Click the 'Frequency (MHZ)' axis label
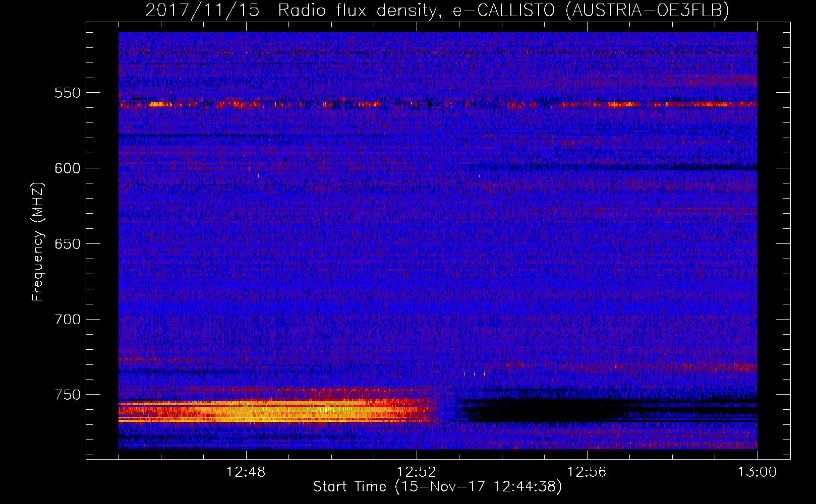Viewport: 816px width, 504px height. (38, 242)
